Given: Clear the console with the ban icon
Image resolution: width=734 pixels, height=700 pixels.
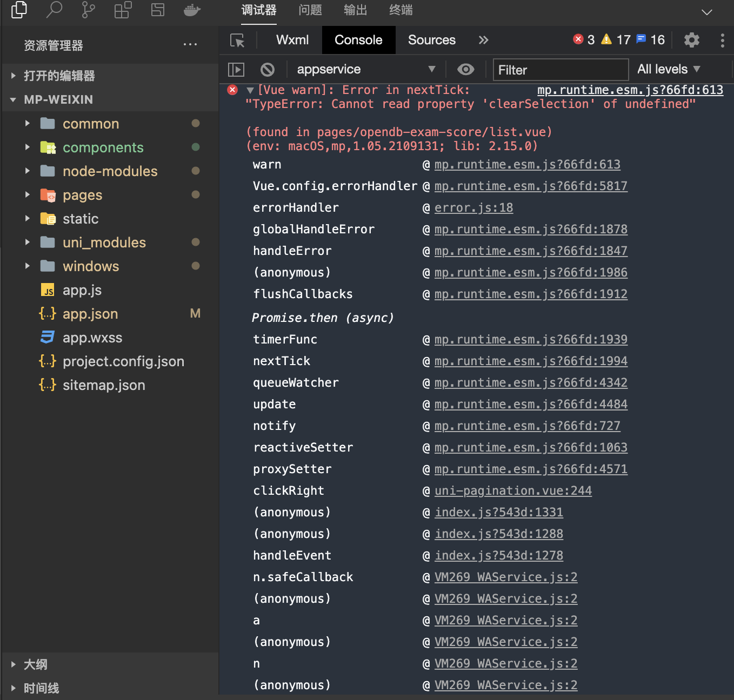Looking at the screenshot, I should [268, 70].
